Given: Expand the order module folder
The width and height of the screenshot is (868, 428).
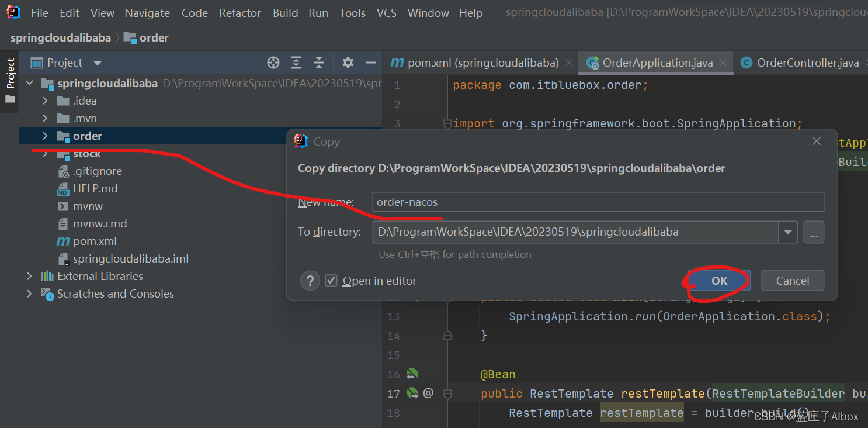Looking at the screenshot, I should [45, 136].
